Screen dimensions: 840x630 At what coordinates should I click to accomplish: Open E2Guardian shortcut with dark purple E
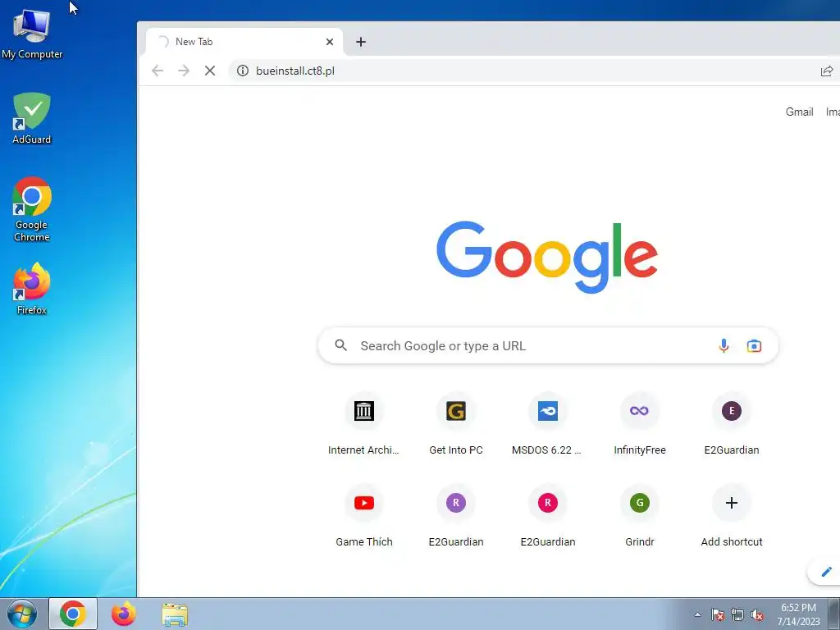click(731, 424)
